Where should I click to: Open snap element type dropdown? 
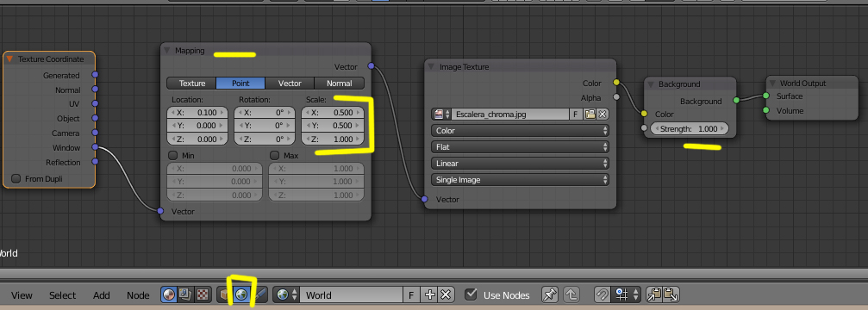[x=626, y=295]
